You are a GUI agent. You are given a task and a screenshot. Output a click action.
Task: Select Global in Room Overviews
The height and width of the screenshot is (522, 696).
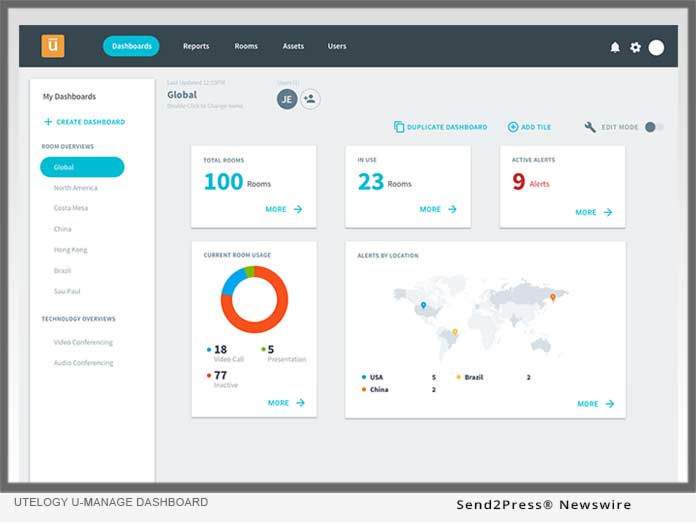(82, 167)
